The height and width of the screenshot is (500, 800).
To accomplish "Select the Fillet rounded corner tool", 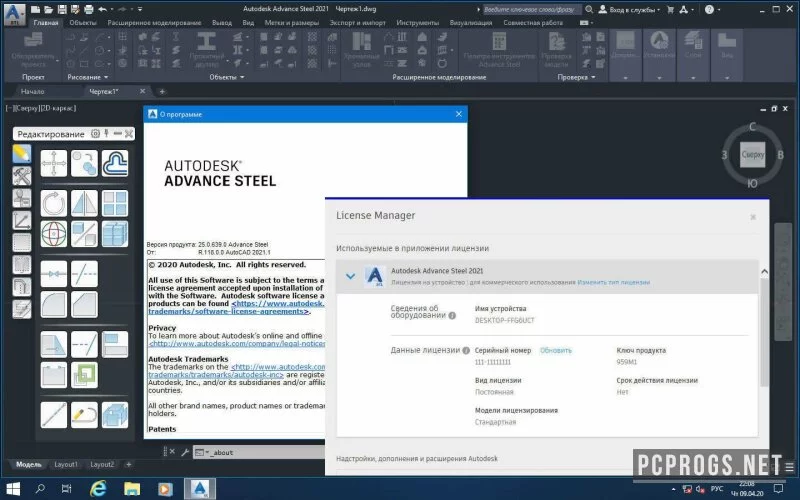I will coord(54,305).
